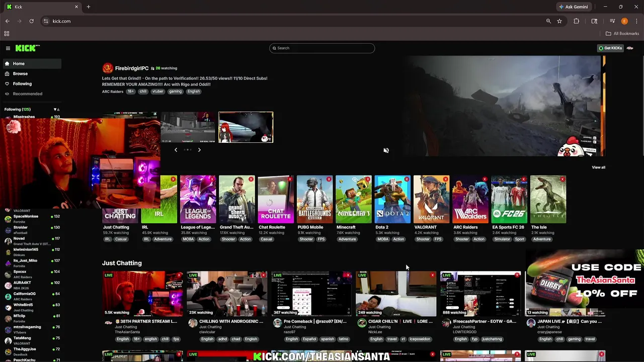Go back in browser history
The height and width of the screenshot is (362, 644).
tap(7, 21)
